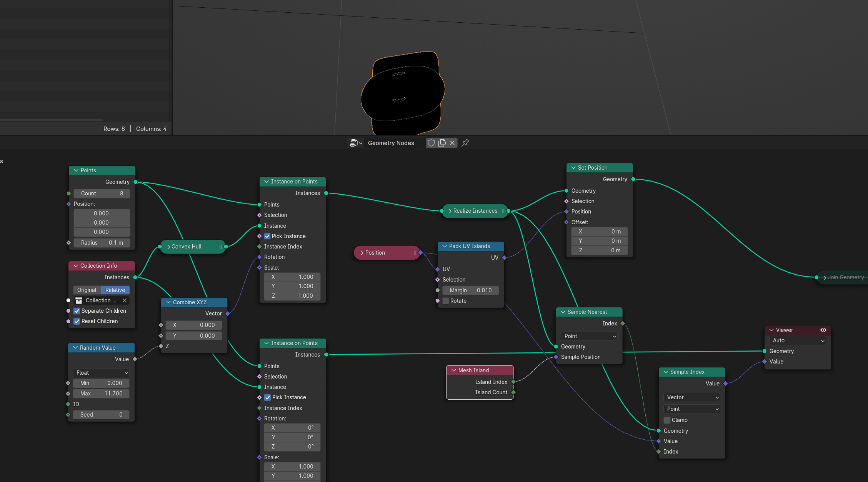Collapse the Collection Info node

(75, 266)
